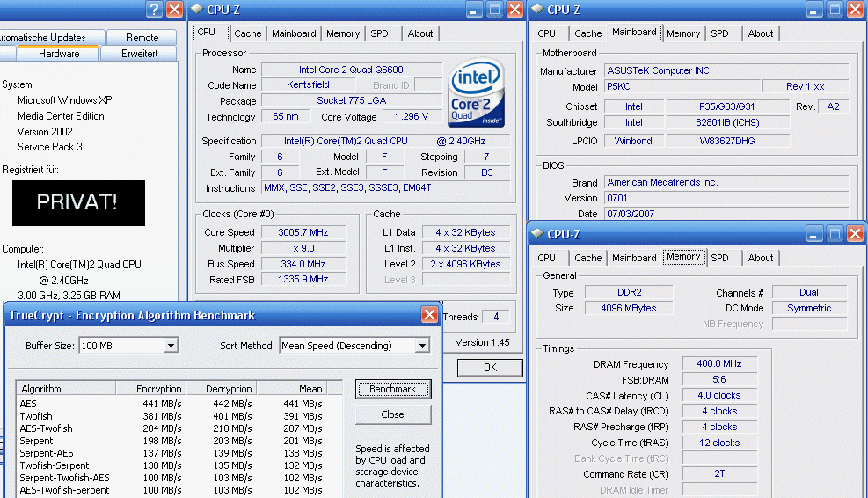Click the CPU-Z title icon in the Mainboard window
The height and width of the screenshot is (498, 868).
[x=537, y=9]
